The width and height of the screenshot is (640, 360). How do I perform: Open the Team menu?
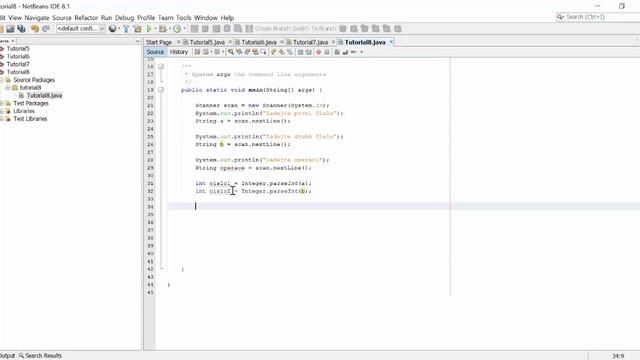pyautogui.click(x=165, y=18)
